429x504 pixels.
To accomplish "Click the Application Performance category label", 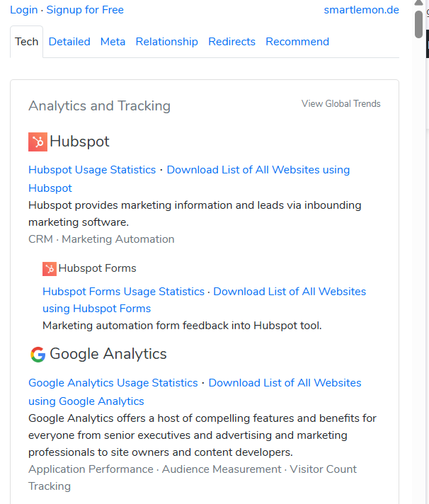I will (91, 469).
